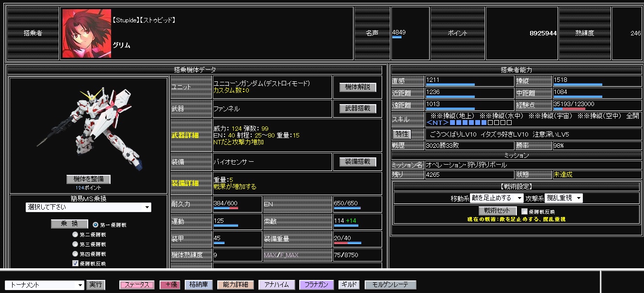Click the 装備重量 20/40 value
This screenshot has width=644, height=293.
point(341,238)
